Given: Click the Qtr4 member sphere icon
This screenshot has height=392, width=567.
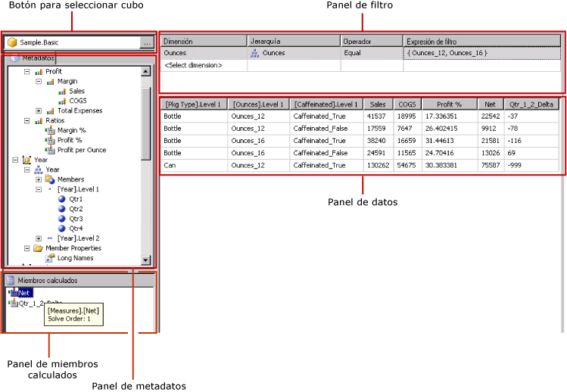Looking at the screenshot, I should click(62, 229).
